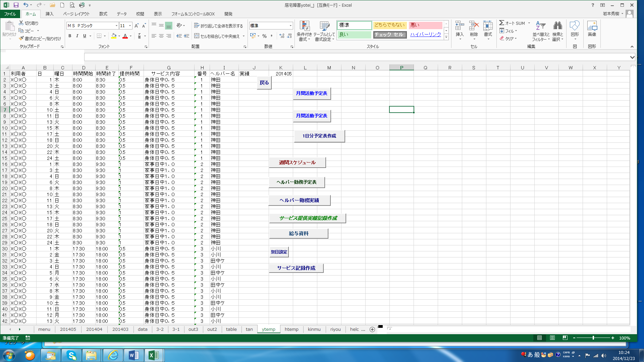Screen dimensions: 644x362
Task: Switch to page layout view in the status bar
Action: click(552, 338)
